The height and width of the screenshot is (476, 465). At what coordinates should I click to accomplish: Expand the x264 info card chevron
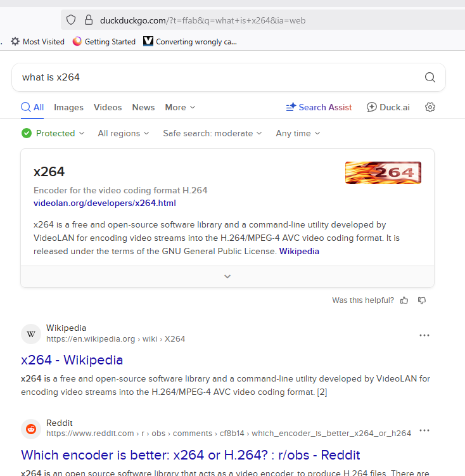(x=227, y=276)
